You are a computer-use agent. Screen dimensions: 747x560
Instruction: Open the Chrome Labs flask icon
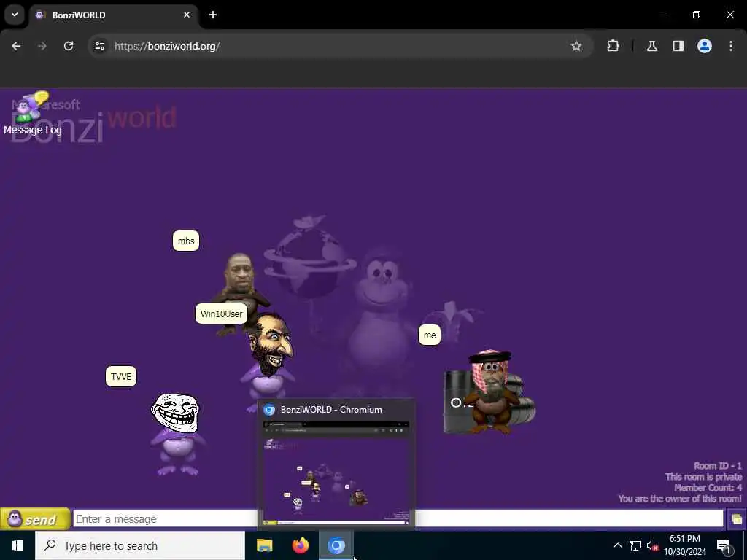652,46
